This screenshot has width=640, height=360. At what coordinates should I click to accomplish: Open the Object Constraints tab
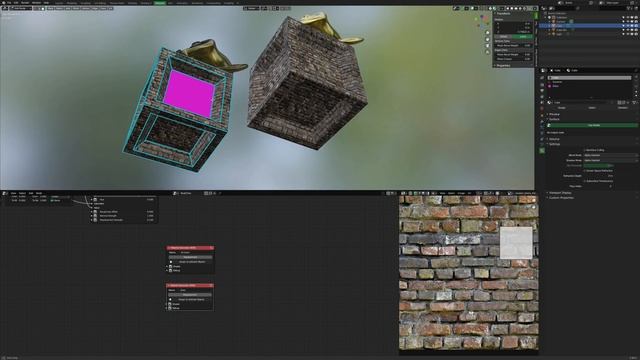pos(542,139)
